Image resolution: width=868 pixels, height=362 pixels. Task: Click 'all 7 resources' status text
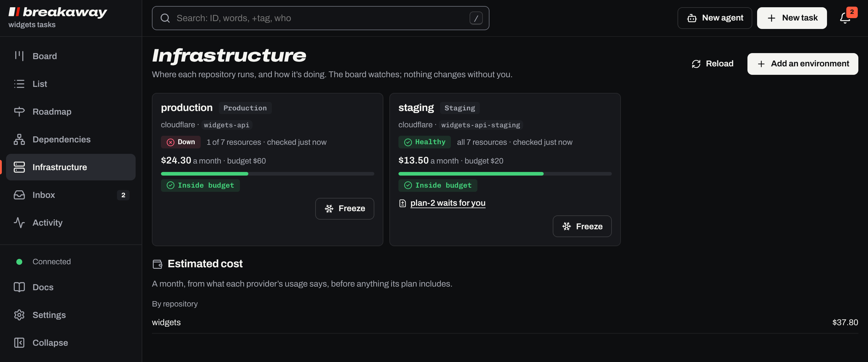click(482, 142)
